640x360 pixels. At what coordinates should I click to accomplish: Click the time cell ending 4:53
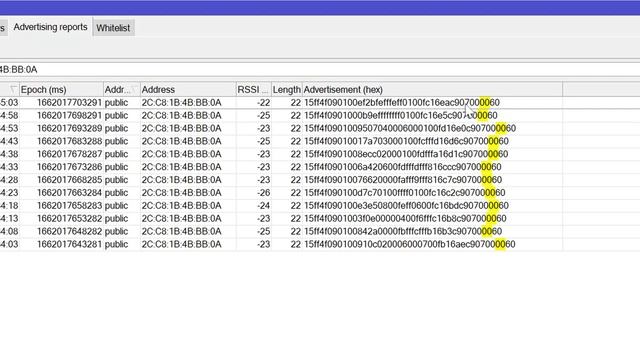pos(9,128)
